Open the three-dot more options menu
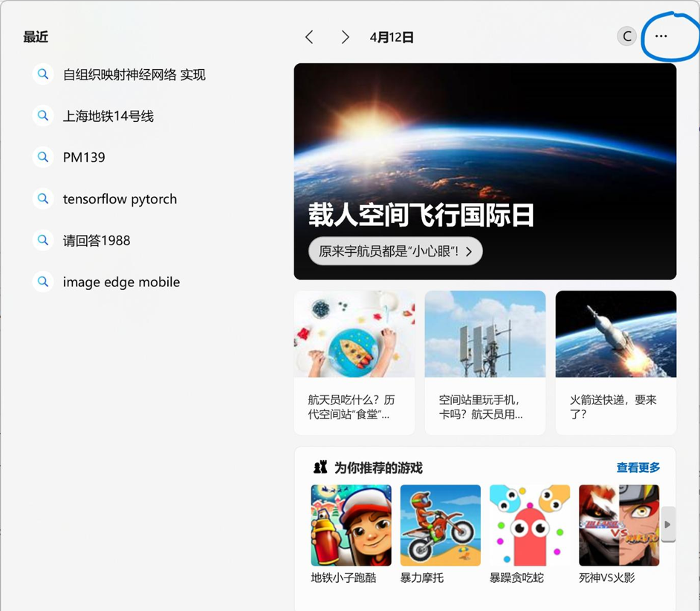 coord(661,36)
